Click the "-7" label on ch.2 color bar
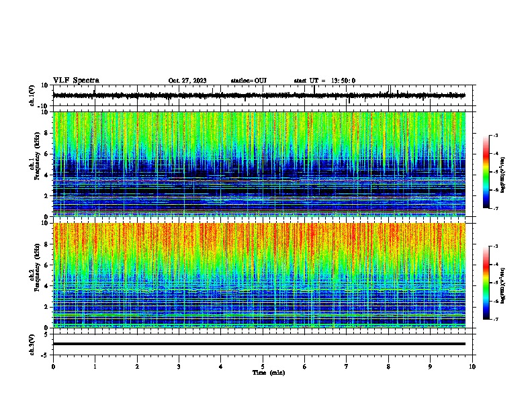 (x=496, y=320)
